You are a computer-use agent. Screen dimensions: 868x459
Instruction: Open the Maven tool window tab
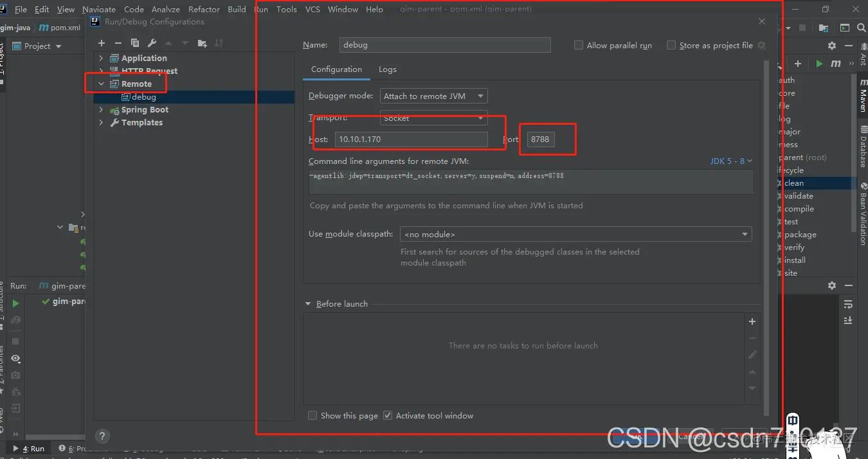click(863, 95)
